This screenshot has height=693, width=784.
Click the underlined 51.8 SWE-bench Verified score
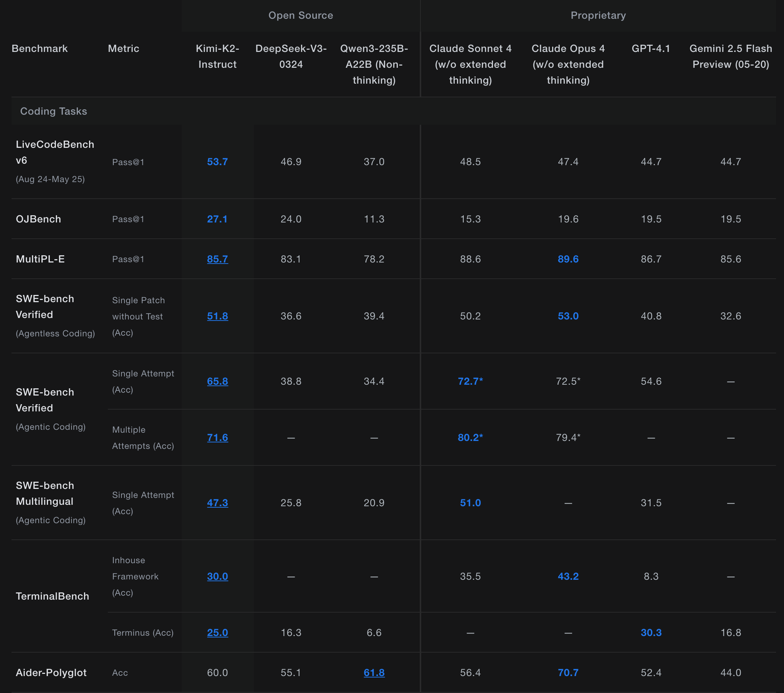pos(217,317)
